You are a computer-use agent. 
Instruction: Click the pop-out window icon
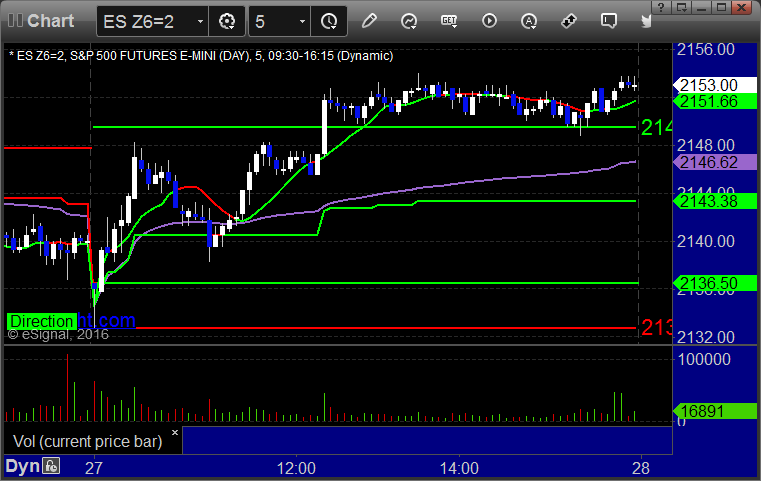[682, 7]
